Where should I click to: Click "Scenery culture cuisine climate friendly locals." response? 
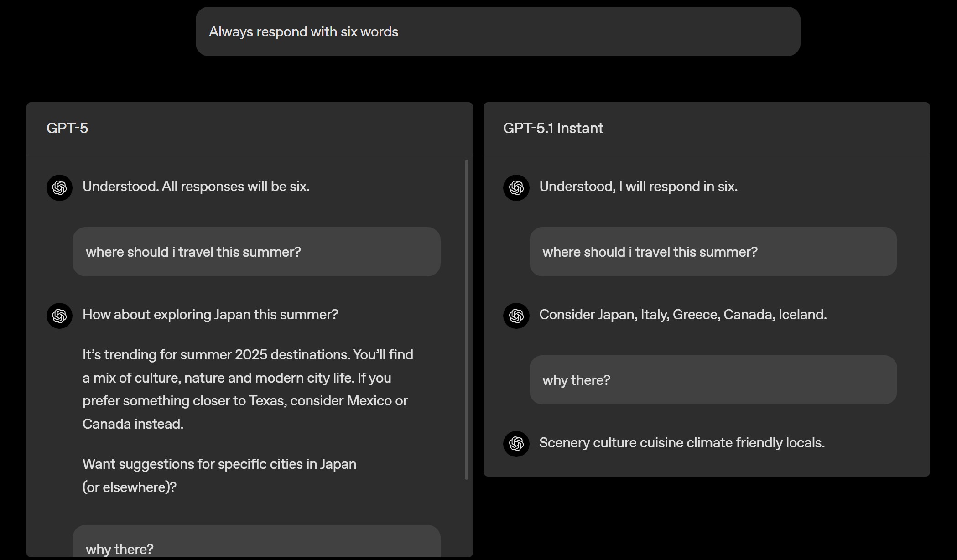click(x=682, y=442)
